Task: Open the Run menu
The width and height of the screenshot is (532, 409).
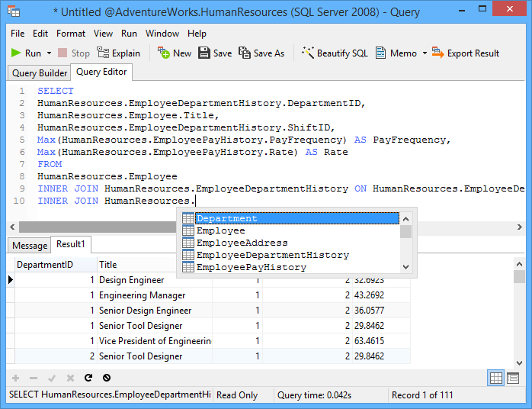Action: (129, 34)
